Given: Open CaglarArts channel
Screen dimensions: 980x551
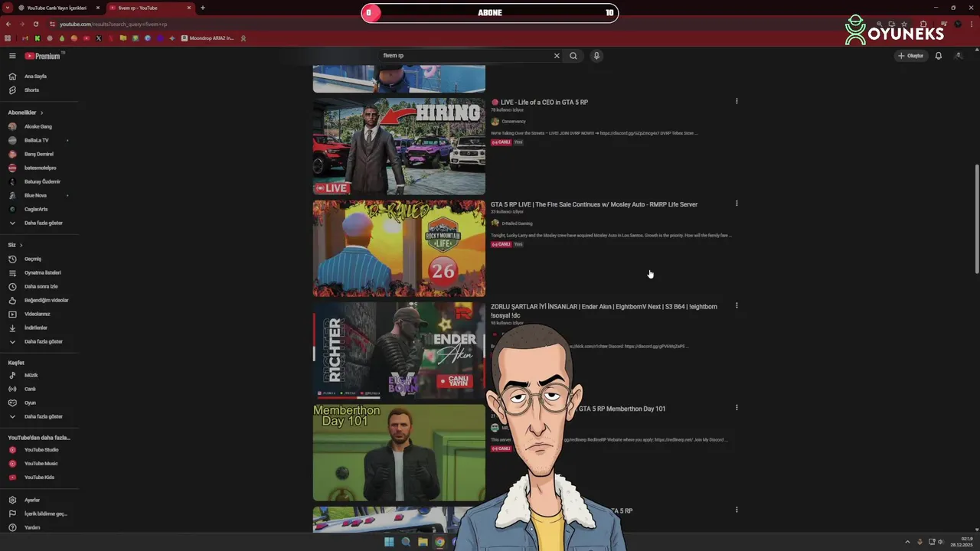Looking at the screenshot, I should [x=36, y=209].
